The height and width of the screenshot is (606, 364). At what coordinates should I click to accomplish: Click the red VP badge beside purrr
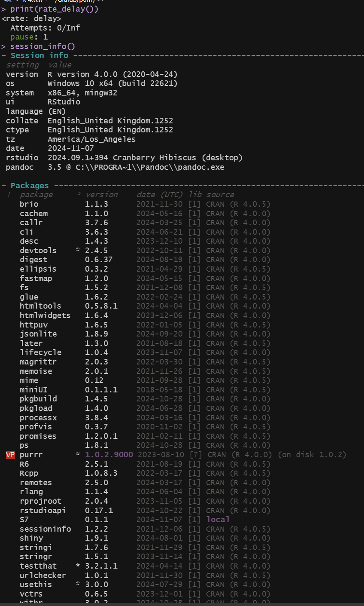[x=11, y=455]
